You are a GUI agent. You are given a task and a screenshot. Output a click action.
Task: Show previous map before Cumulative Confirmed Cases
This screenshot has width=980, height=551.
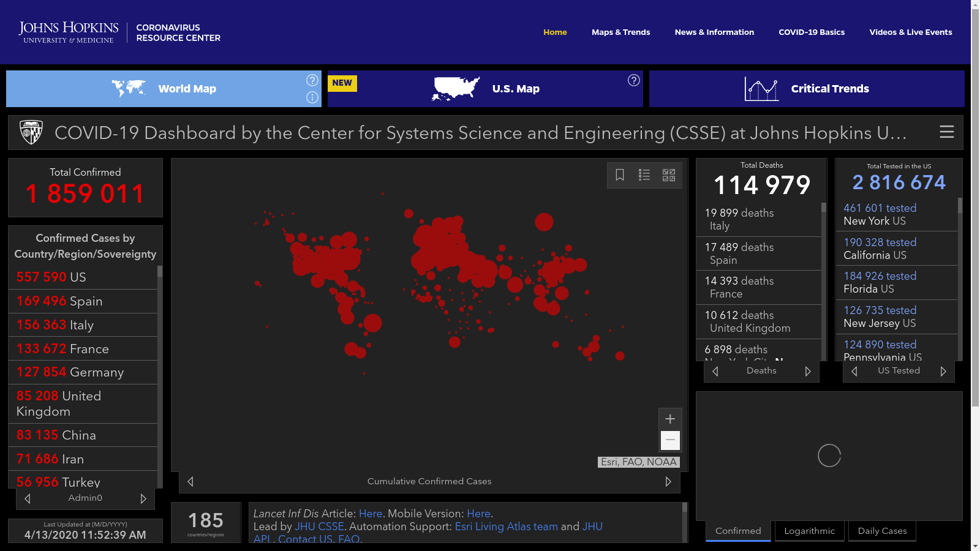pyautogui.click(x=190, y=482)
